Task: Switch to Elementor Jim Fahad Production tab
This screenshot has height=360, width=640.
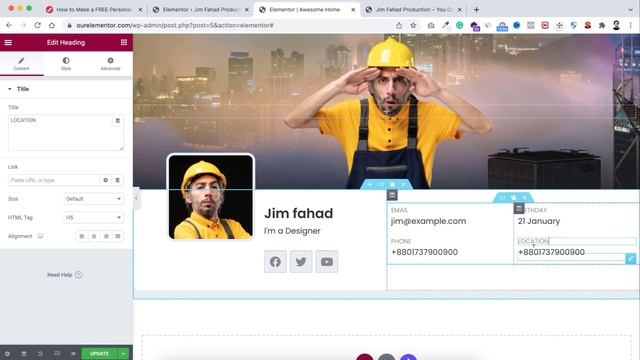Action: [200, 9]
